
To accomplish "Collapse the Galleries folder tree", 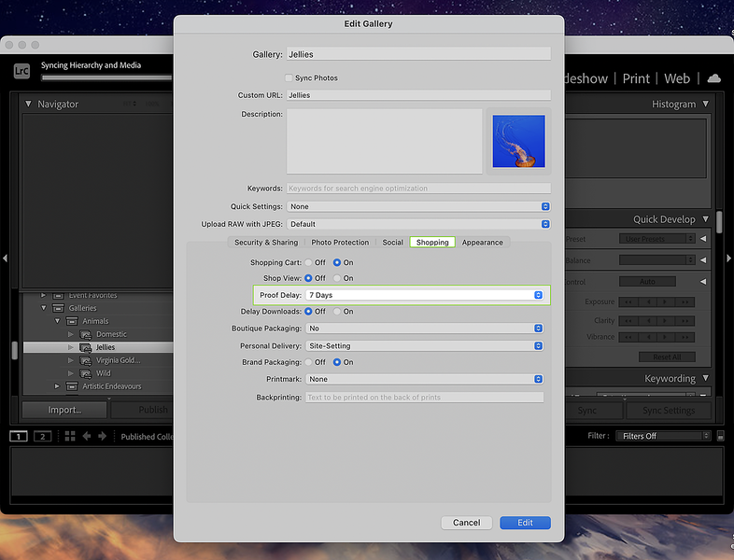I will [43, 308].
